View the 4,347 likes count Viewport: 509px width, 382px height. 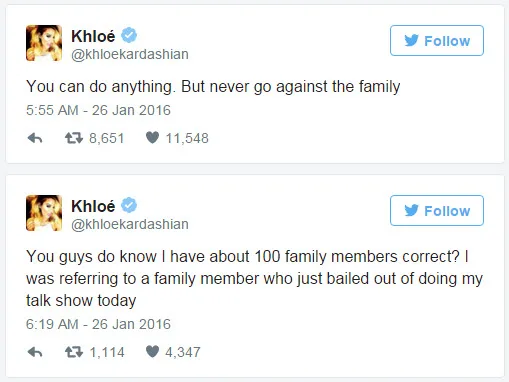(x=183, y=352)
